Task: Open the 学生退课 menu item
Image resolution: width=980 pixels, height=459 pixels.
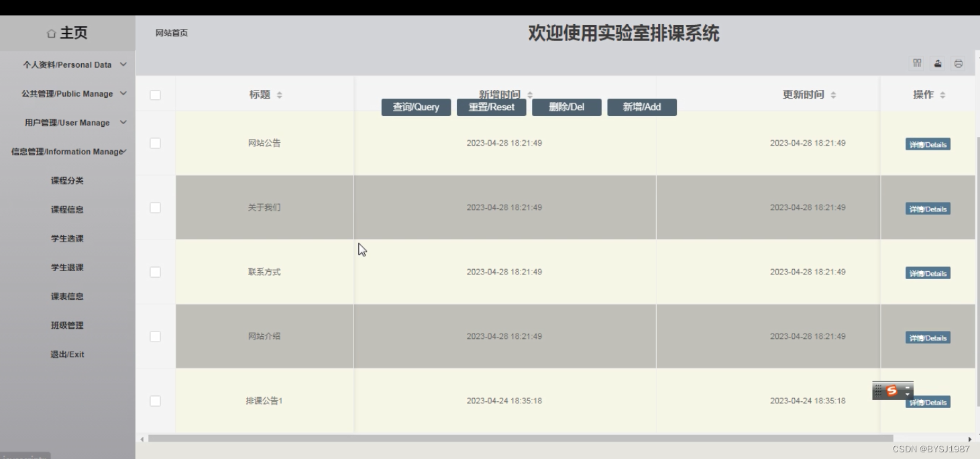Action: [68, 267]
